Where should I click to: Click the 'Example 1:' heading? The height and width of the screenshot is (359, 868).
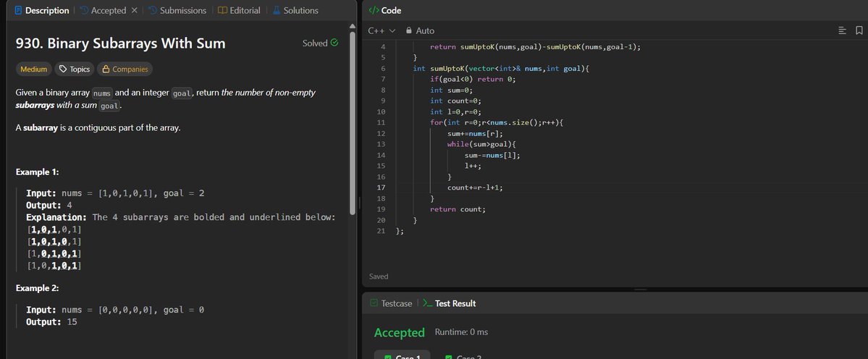[x=38, y=172]
